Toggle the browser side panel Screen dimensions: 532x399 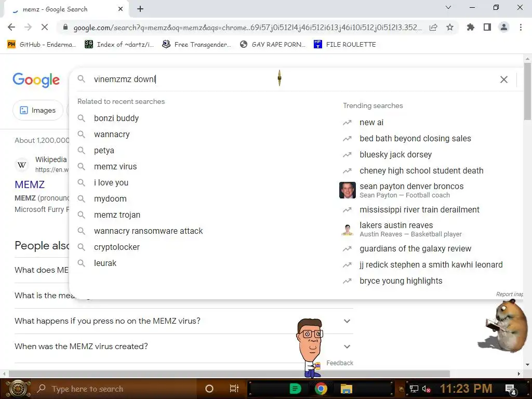[487, 27]
